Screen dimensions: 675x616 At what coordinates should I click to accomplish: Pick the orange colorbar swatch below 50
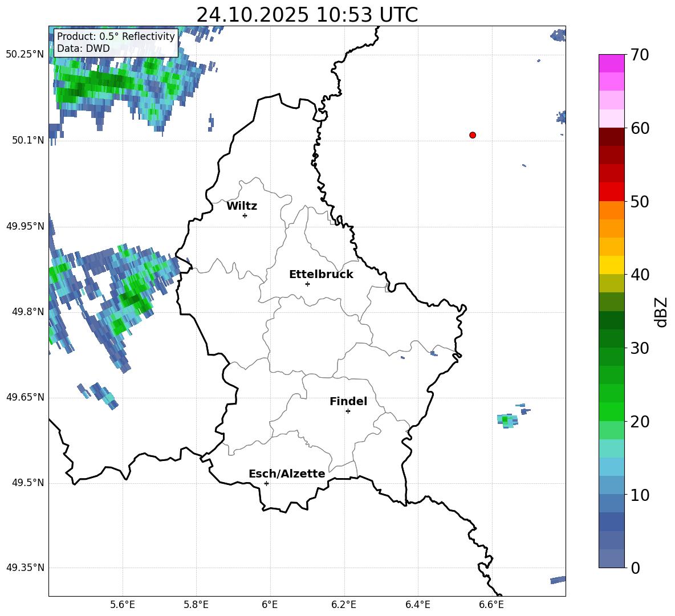pos(611,210)
